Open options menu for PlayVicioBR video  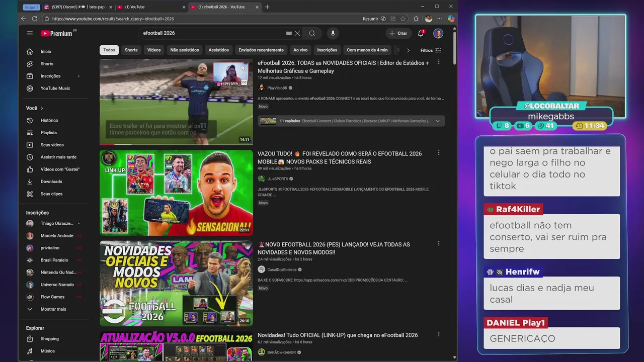tap(439, 62)
